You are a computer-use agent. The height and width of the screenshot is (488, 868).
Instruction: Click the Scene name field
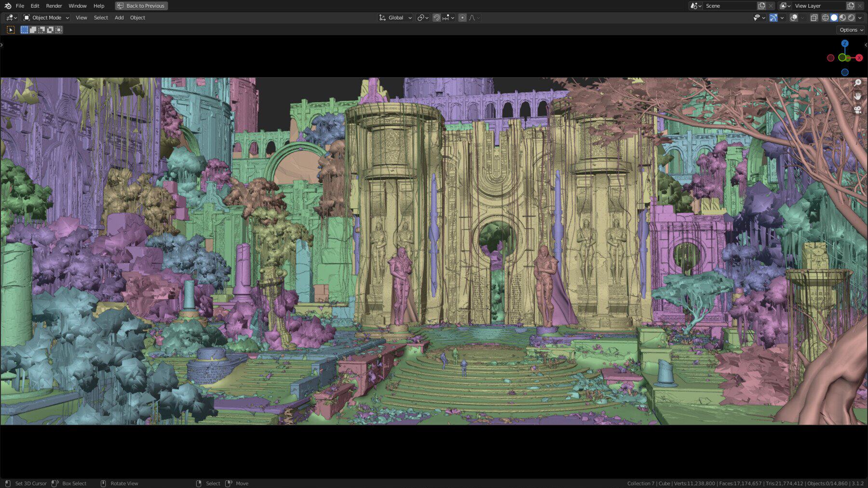click(730, 6)
